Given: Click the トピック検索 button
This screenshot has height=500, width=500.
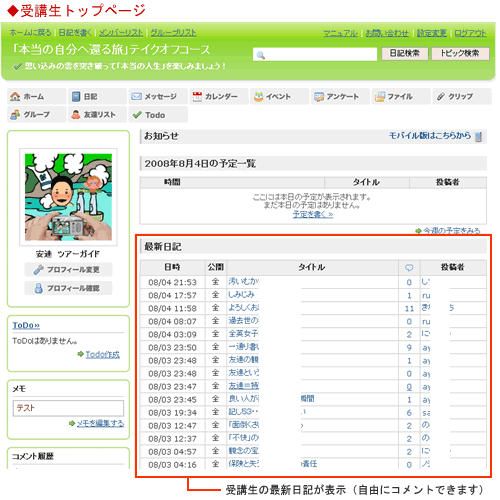Looking at the screenshot, I should (460, 53).
